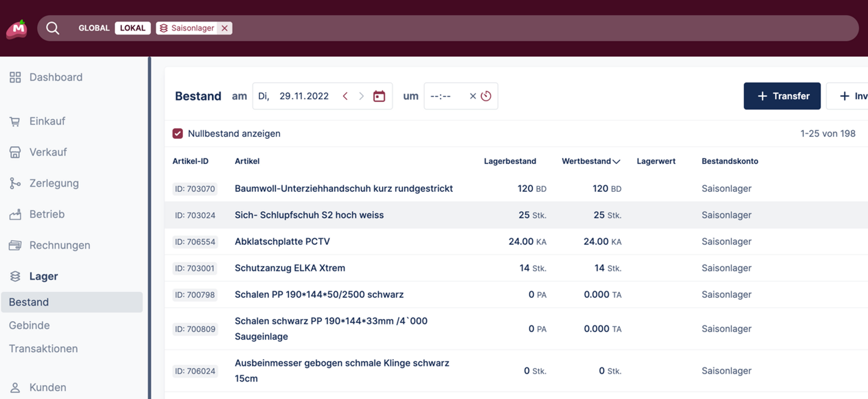Screen dimensions: 868x399
Task: Clear the time field with X
Action: [x=473, y=96]
